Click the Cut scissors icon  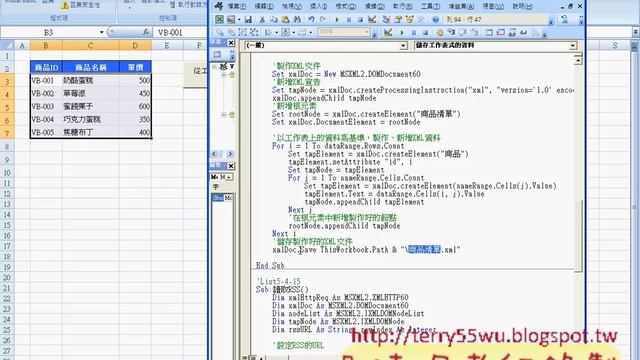pyautogui.click(x=262, y=19)
